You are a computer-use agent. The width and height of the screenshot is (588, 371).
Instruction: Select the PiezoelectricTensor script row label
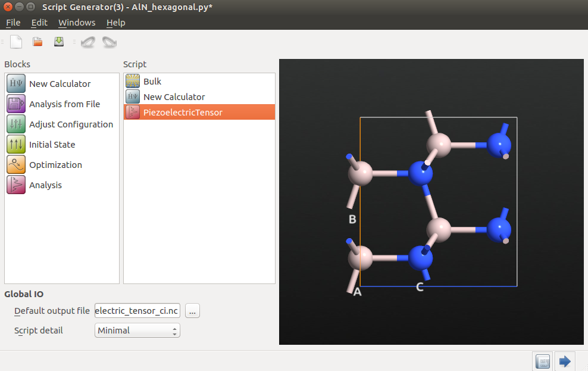click(x=183, y=113)
